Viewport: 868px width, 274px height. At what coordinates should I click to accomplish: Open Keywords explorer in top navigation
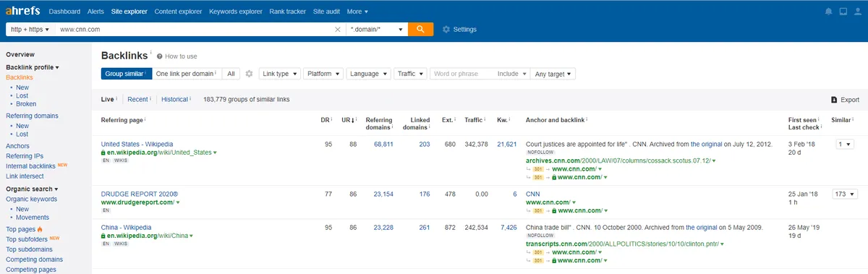click(236, 12)
